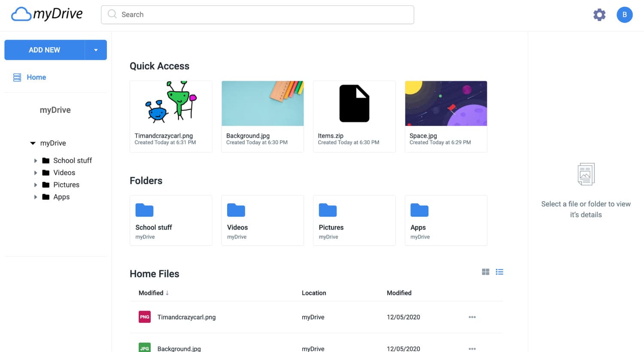644x352 pixels.
Task: Click the Home sidebar icon
Action: point(17,77)
